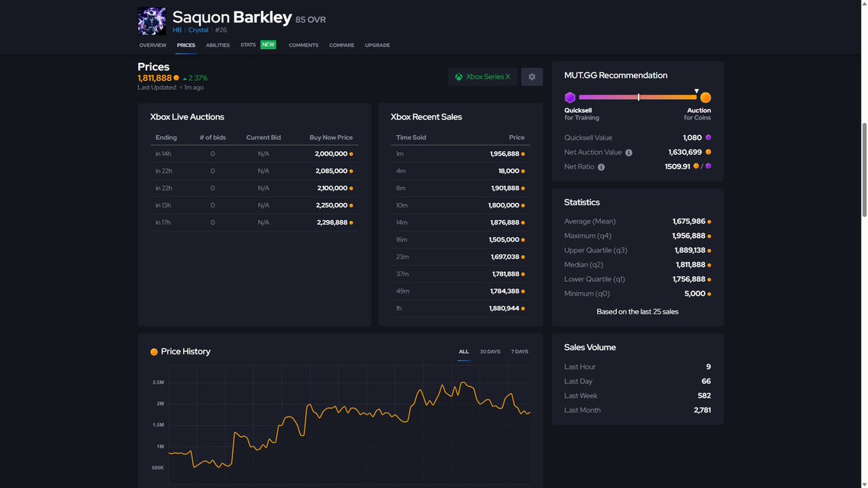Viewport: 868px width, 488px height.
Task: Open the Compare tab
Action: coord(341,45)
